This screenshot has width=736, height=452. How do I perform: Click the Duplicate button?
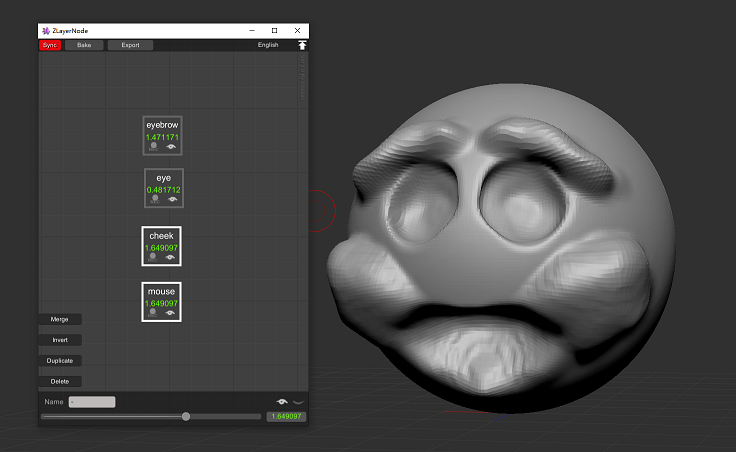60,360
